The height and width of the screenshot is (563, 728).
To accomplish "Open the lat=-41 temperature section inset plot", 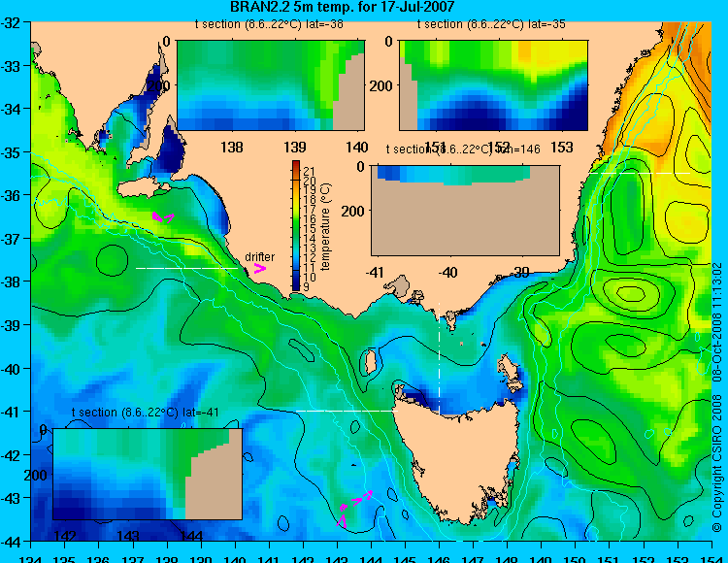I will (148, 474).
